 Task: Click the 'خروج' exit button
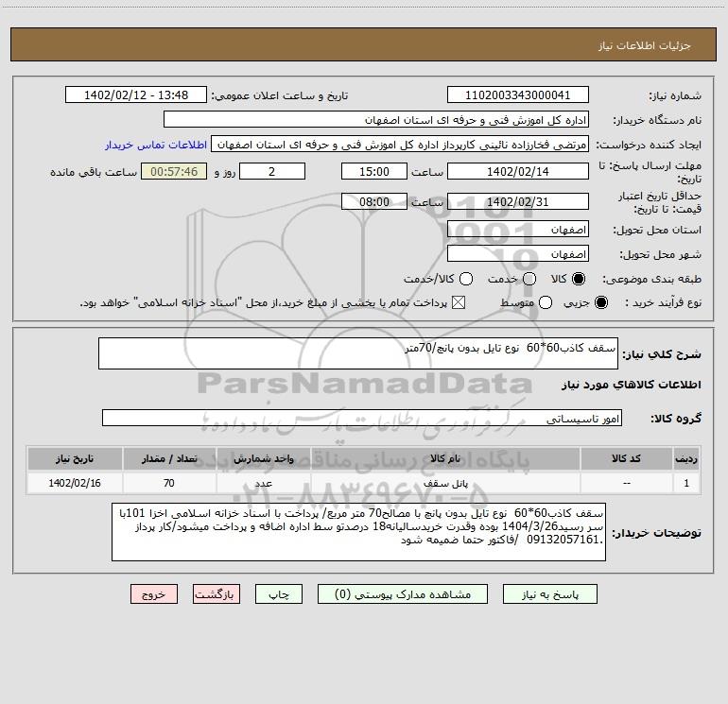click(x=154, y=594)
